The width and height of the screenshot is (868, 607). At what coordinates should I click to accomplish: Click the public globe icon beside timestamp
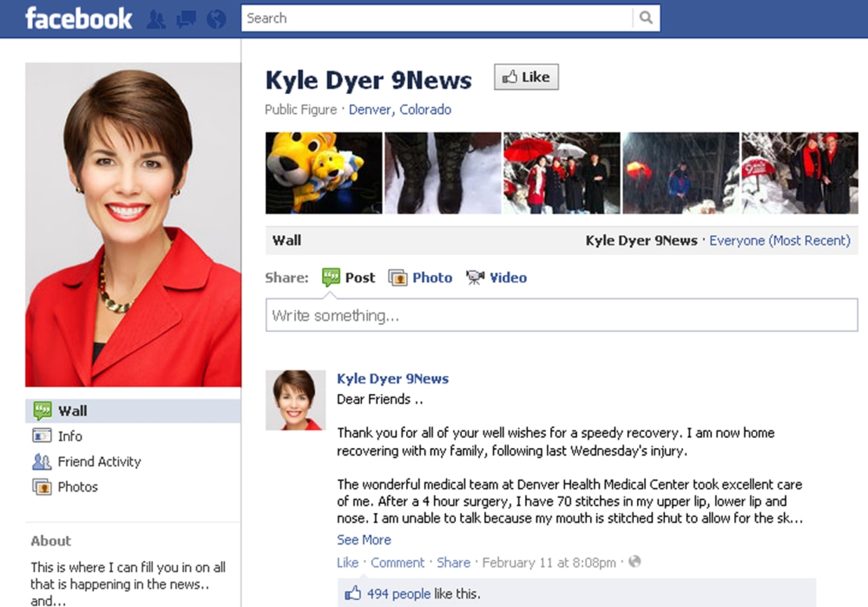pyautogui.click(x=634, y=561)
